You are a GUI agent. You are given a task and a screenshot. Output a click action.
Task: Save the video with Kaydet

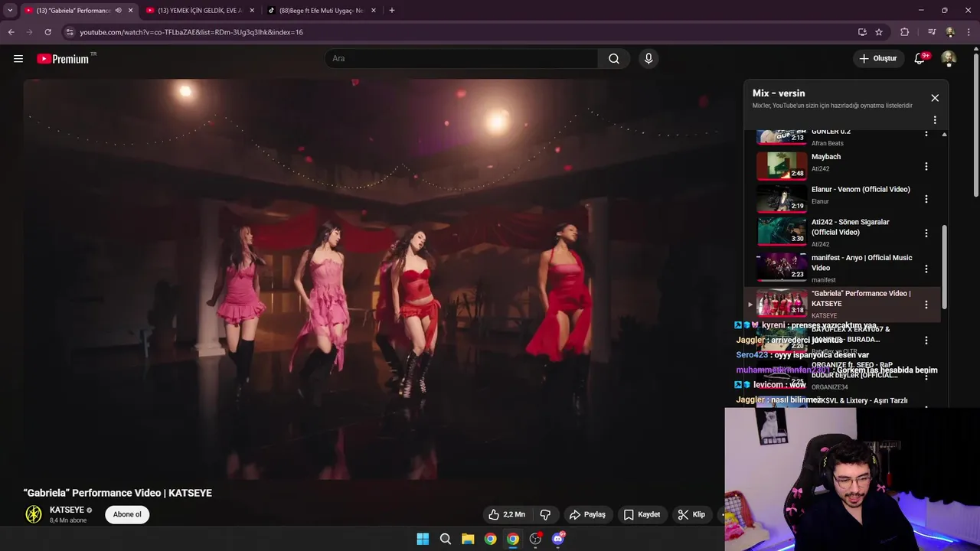(x=642, y=514)
